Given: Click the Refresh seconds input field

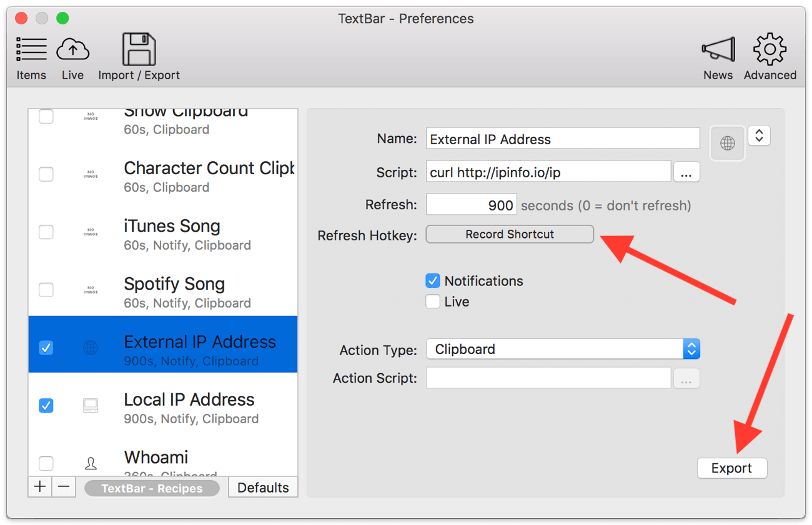Looking at the screenshot, I should (472, 205).
